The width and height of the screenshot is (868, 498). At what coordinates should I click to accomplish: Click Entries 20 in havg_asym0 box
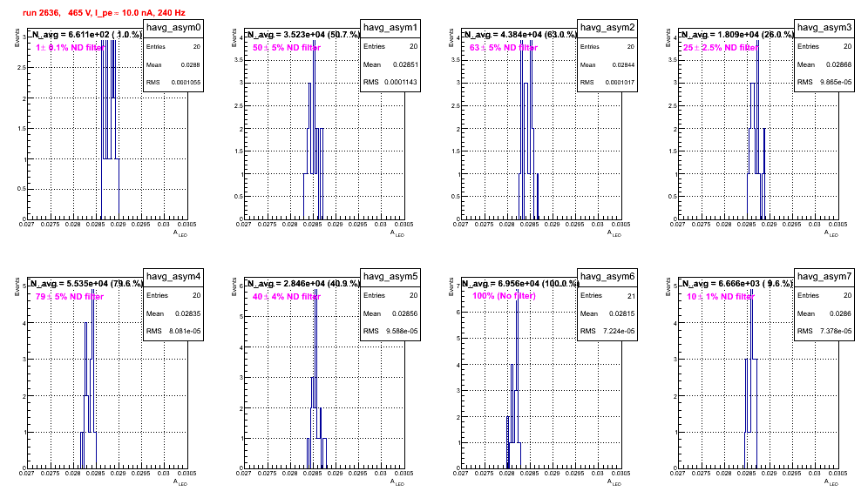coord(173,47)
